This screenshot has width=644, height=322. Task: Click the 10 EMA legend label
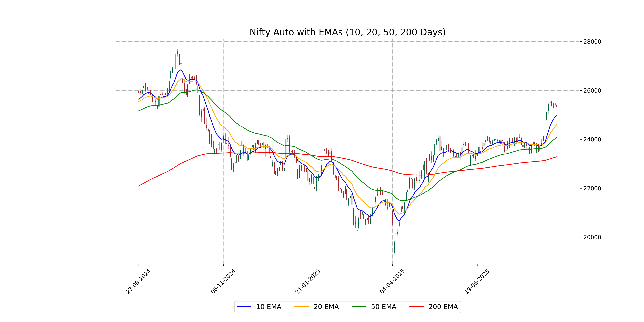[268, 307]
